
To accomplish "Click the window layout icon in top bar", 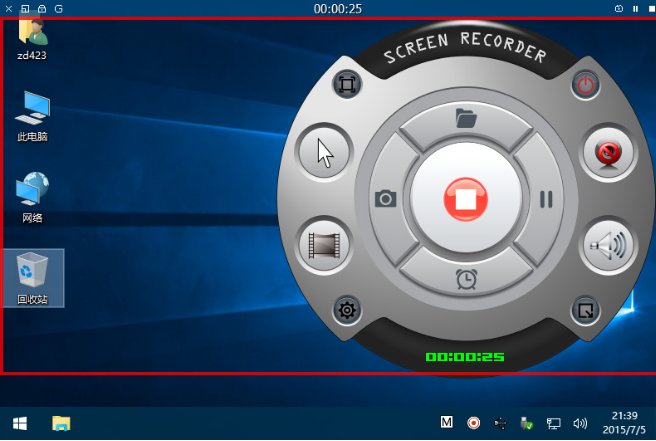I will [25, 9].
